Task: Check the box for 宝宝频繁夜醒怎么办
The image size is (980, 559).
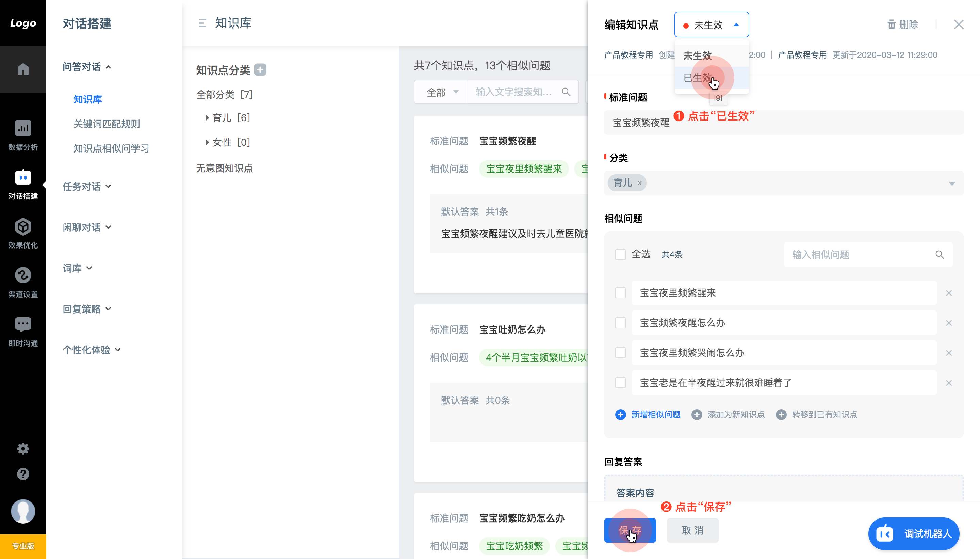Action: pos(620,323)
